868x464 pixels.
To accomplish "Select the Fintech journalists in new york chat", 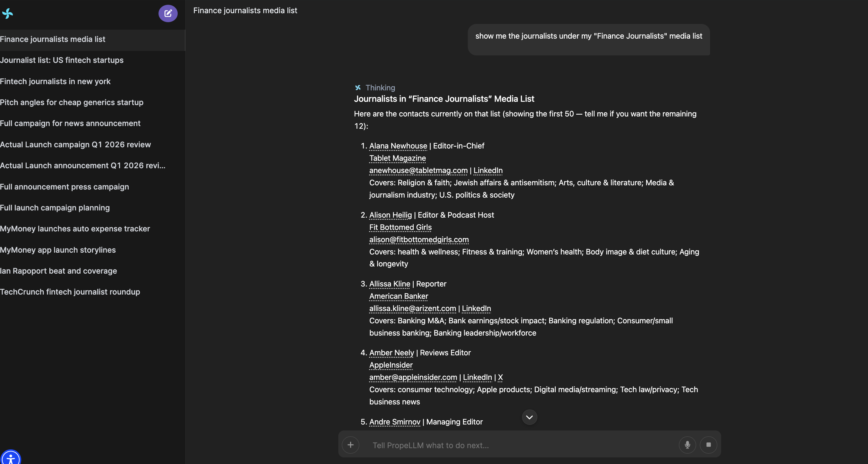I will click(55, 81).
